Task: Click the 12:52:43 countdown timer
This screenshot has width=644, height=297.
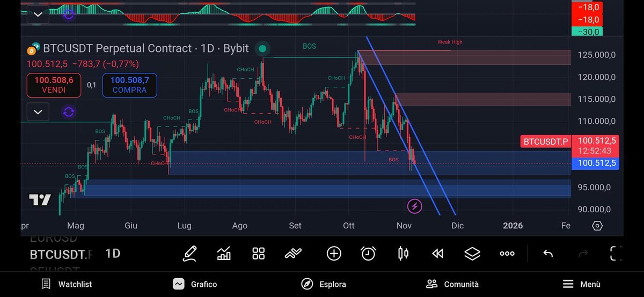Action: coord(595,151)
